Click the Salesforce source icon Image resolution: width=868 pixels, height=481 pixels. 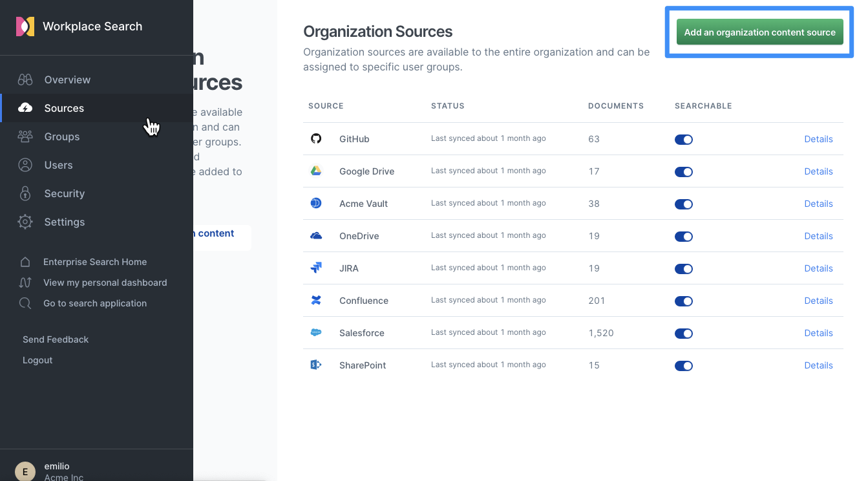coord(316,332)
